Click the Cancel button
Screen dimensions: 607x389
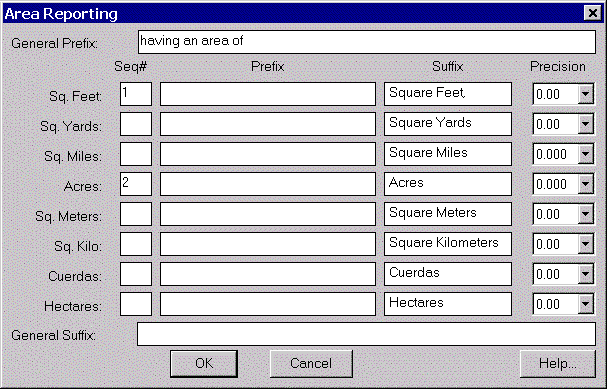[x=311, y=363]
